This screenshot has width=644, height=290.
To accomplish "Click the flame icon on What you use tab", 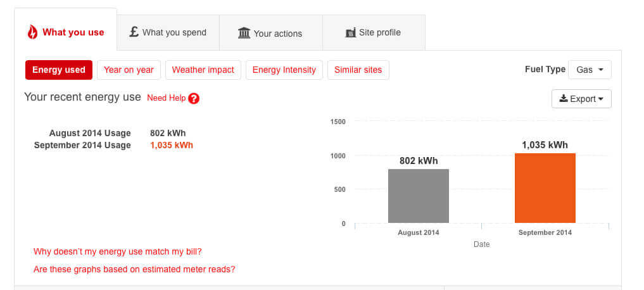I will click(x=32, y=32).
